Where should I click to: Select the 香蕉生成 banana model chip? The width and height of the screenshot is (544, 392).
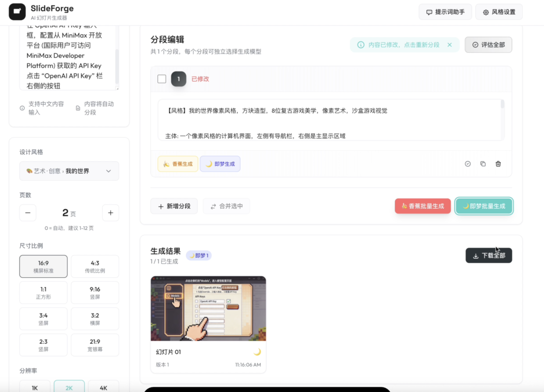pos(177,164)
